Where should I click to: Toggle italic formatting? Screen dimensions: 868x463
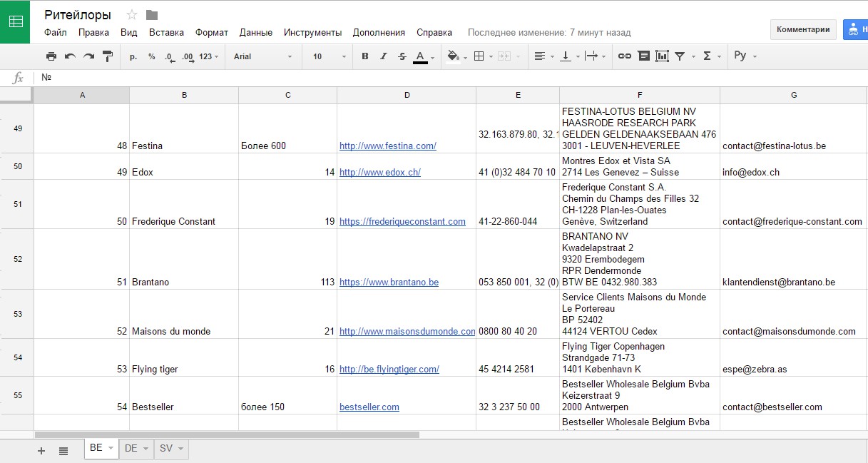point(384,56)
